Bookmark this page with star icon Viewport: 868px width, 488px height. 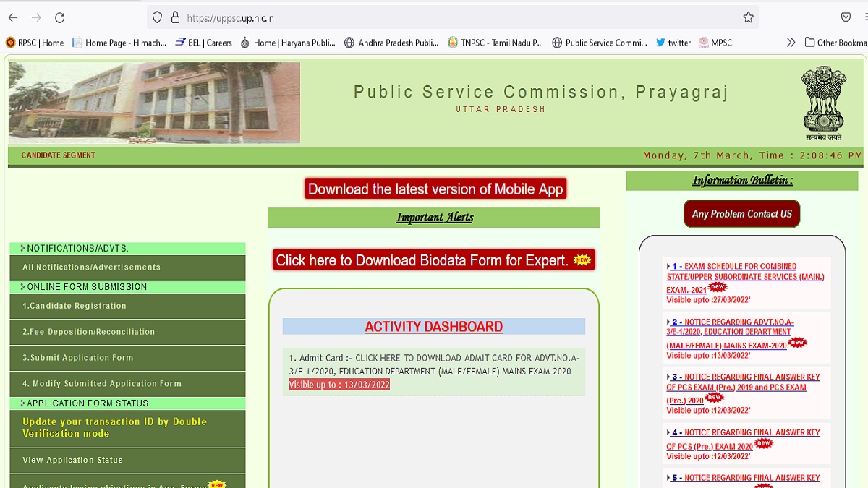click(x=749, y=17)
